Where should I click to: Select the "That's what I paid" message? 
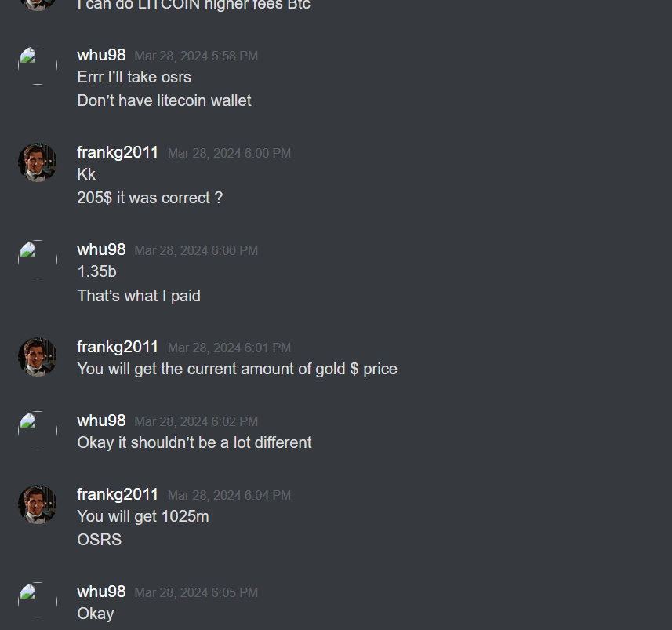(139, 296)
